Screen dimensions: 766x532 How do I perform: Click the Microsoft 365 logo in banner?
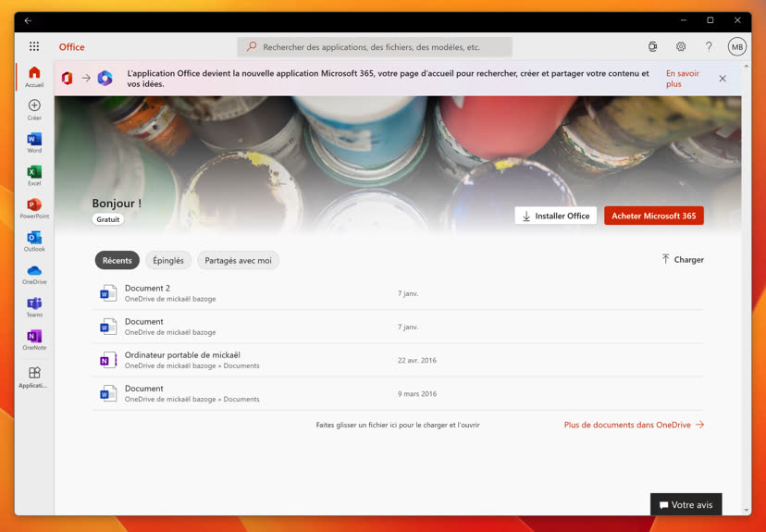(x=105, y=78)
